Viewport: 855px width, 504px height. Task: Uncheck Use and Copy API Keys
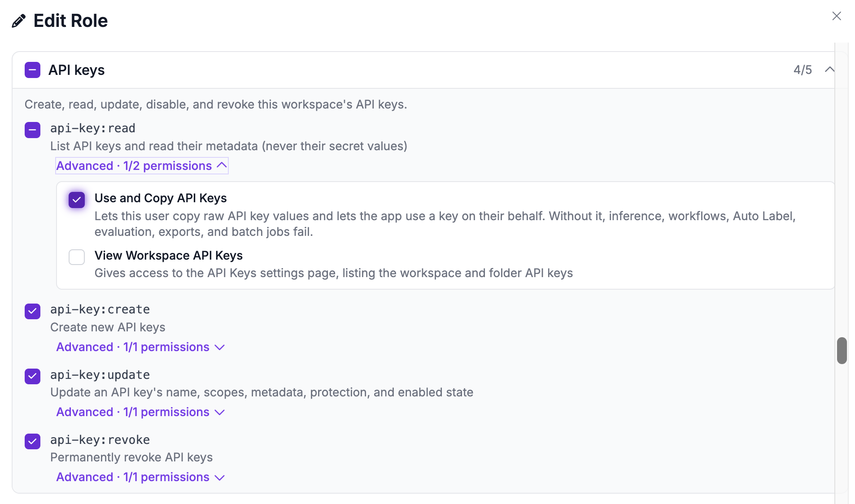pyautogui.click(x=77, y=200)
